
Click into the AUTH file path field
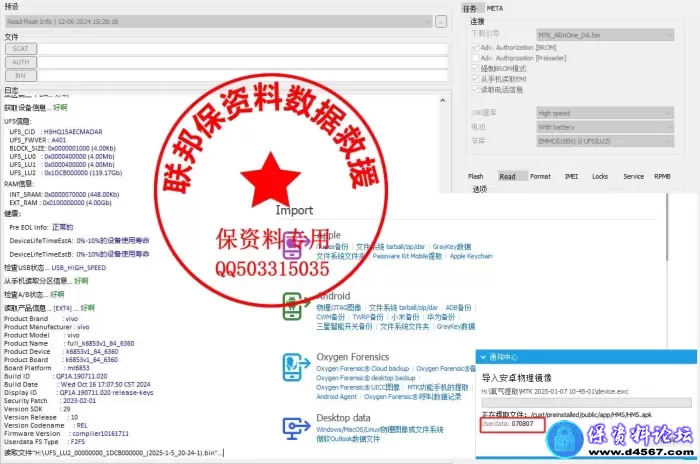243,62
